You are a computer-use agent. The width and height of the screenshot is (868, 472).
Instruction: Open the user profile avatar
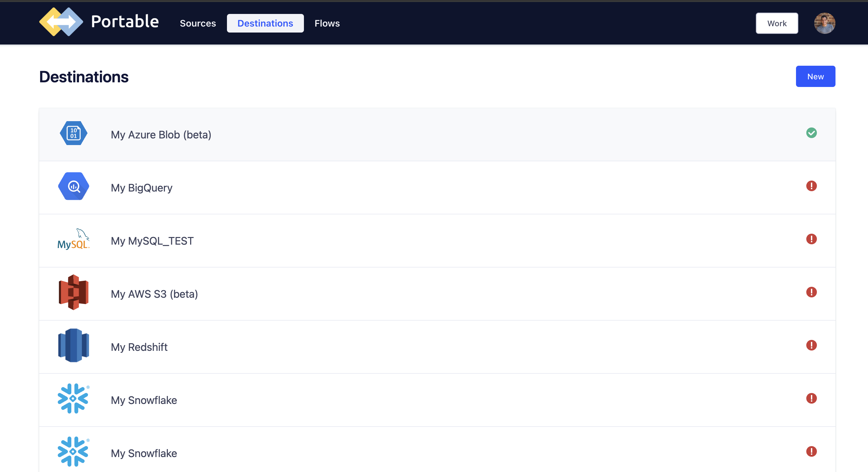click(824, 23)
